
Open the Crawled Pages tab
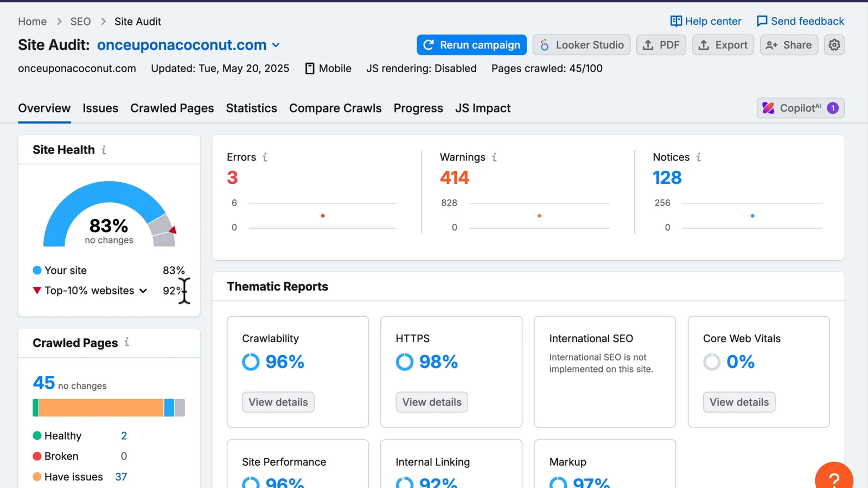tap(172, 108)
